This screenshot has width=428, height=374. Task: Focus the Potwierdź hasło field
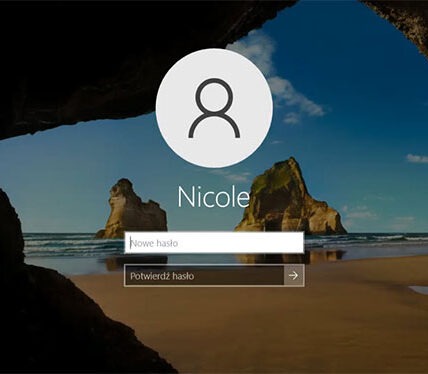(204, 276)
